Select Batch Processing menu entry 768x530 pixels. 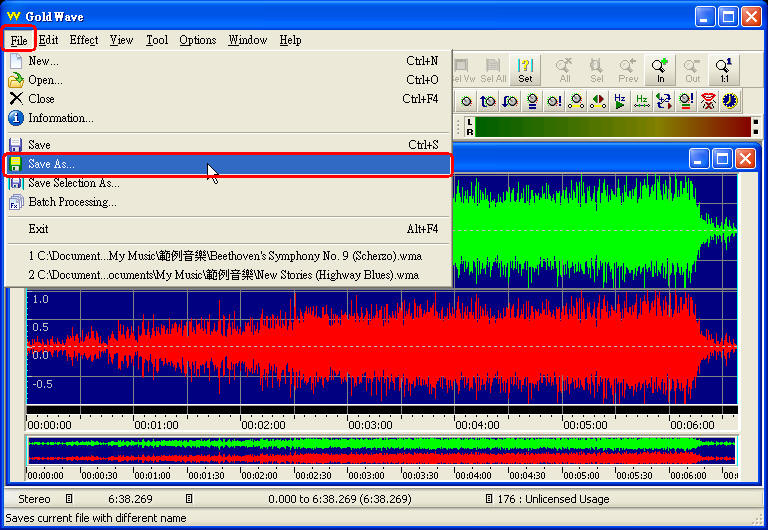pyautogui.click(x=72, y=202)
